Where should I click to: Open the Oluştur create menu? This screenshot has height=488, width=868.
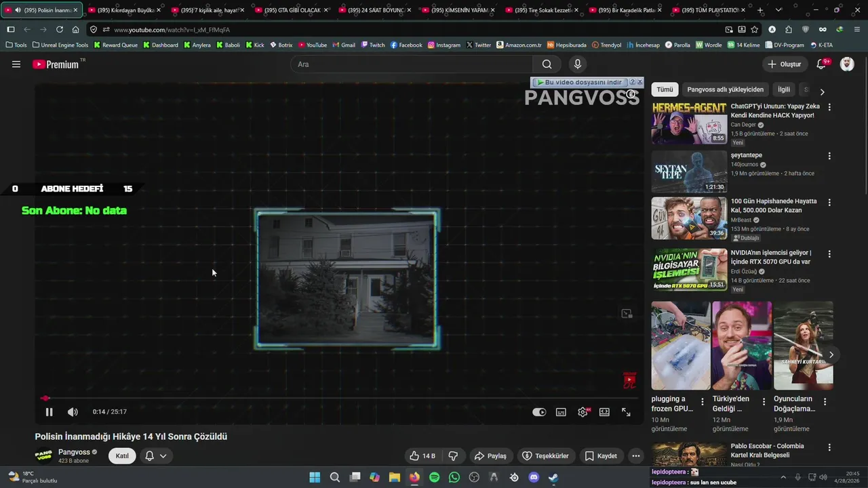point(784,64)
